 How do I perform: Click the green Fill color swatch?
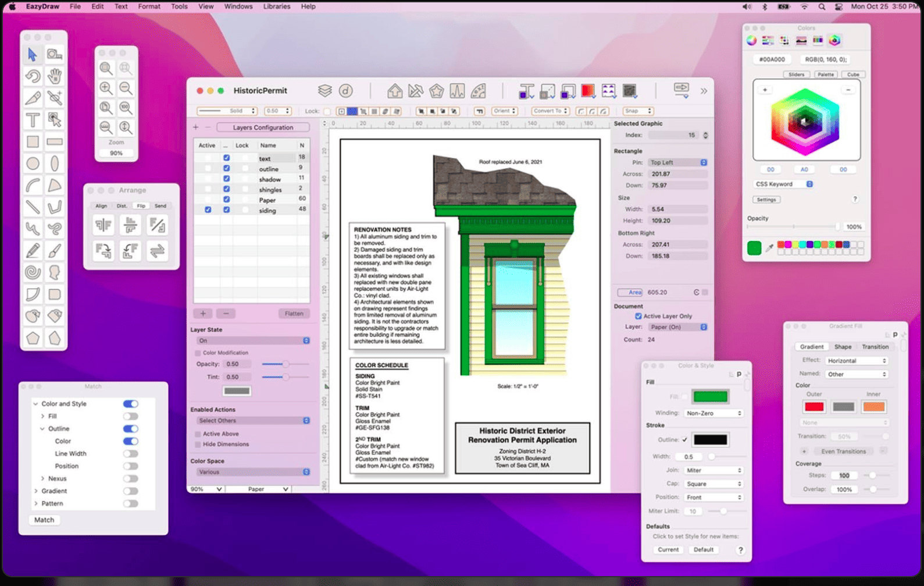point(710,396)
